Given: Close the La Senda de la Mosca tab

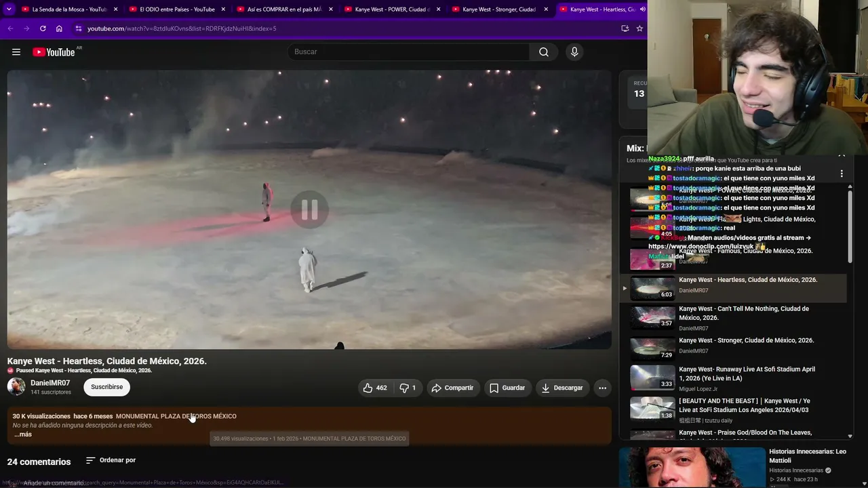Looking at the screenshot, I should 116,9.
